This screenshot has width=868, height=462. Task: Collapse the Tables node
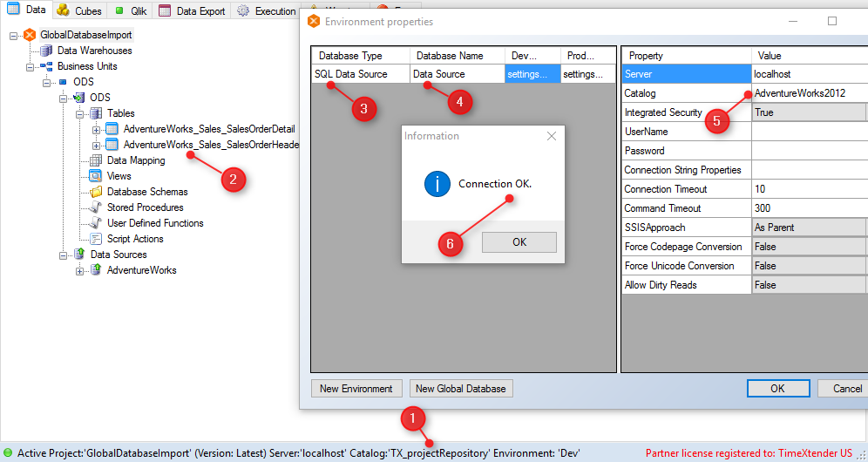click(x=79, y=113)
